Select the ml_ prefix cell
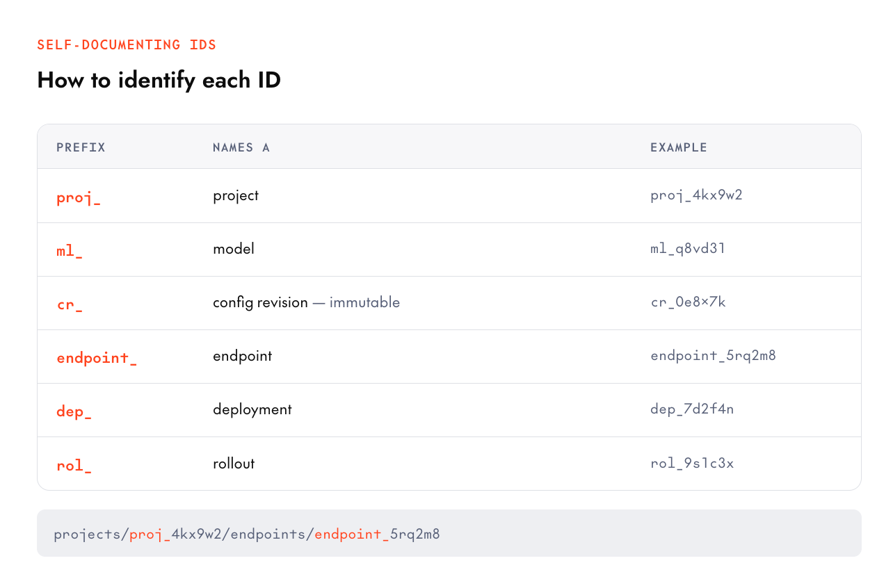 tap(70, 251)
